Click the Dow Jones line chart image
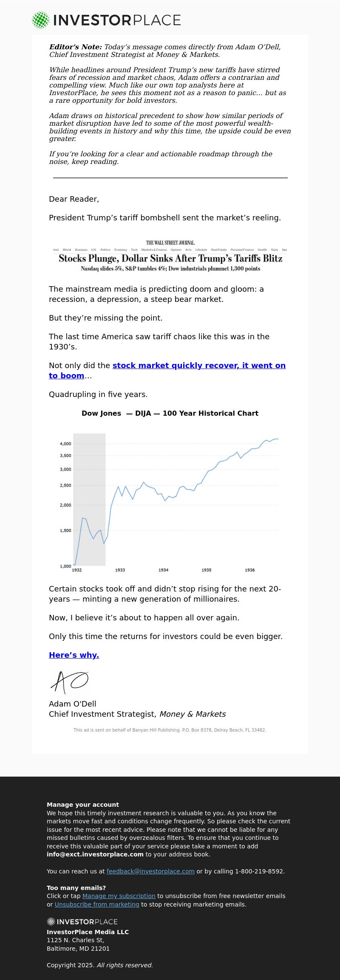The image size is (340, 980). [191, 501]
